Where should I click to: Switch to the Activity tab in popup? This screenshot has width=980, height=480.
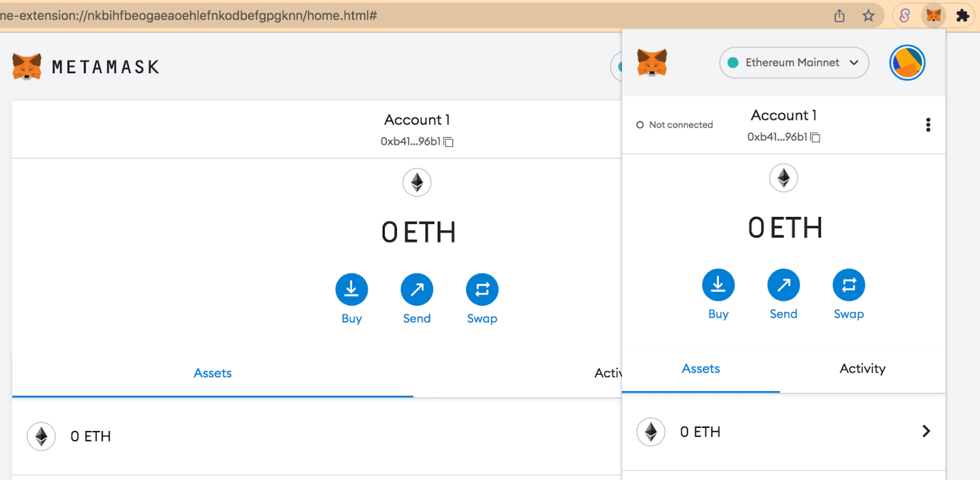tap(862, 369)
